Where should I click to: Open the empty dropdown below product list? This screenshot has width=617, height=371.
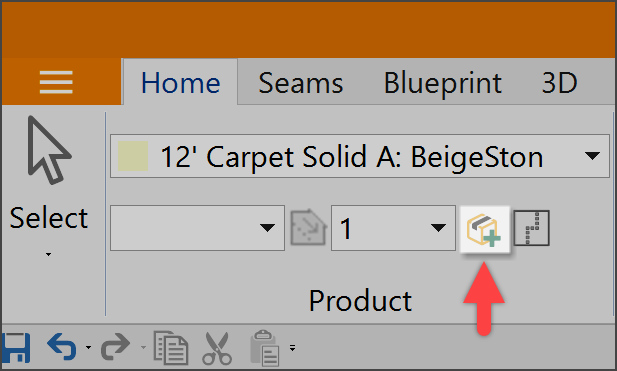pyautogui.click(x=197, y=228)
